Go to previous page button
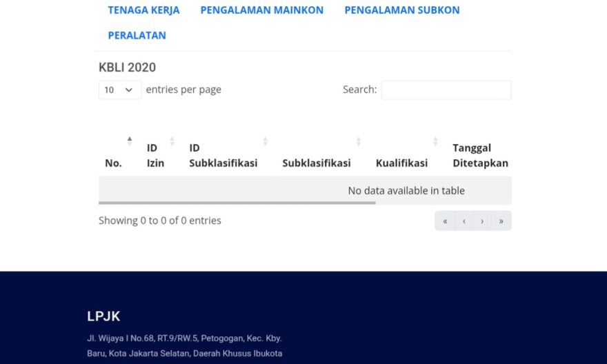The height and width of the screenshot is (364, 607). coord(464,221)
